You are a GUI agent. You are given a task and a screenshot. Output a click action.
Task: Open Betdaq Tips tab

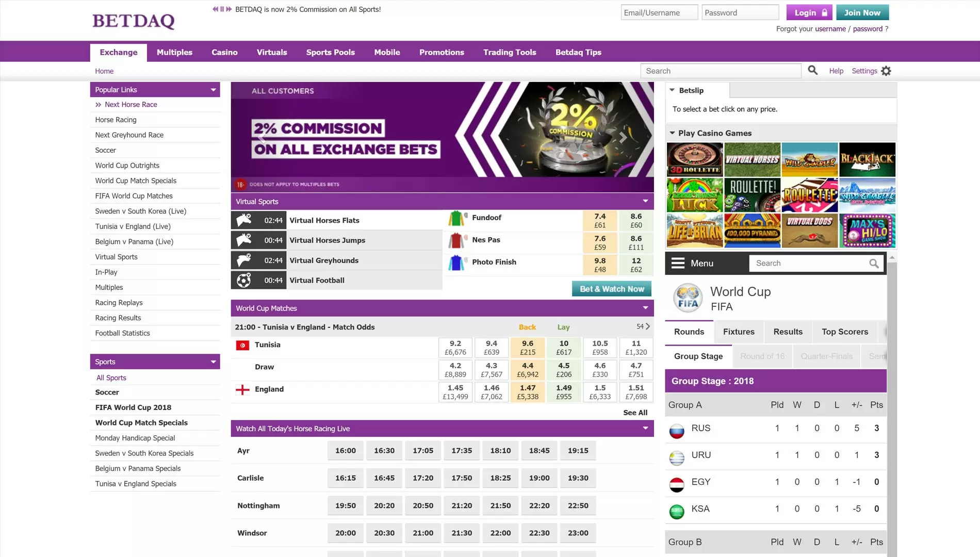click(x=578, y=52)
